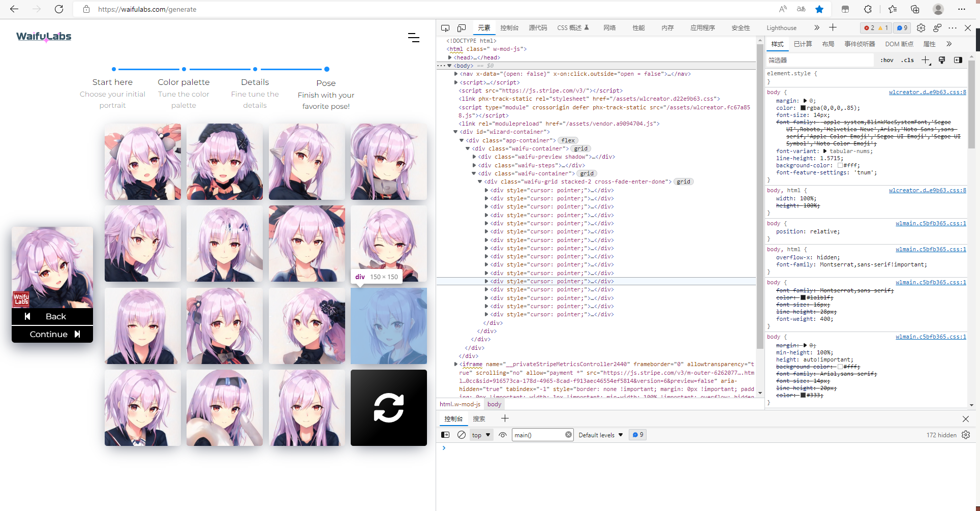Click the 9 issues badge in the top DevTools toolbar
This screenshot has height=511, width=980.
(x=902, y=28)
